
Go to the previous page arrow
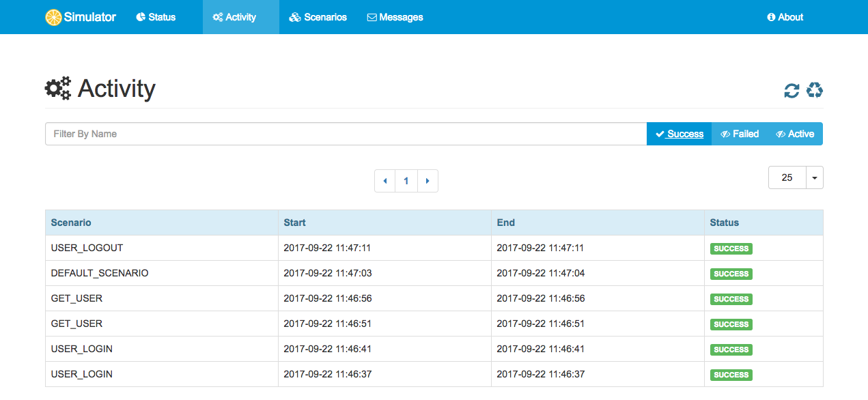(385, 181)
